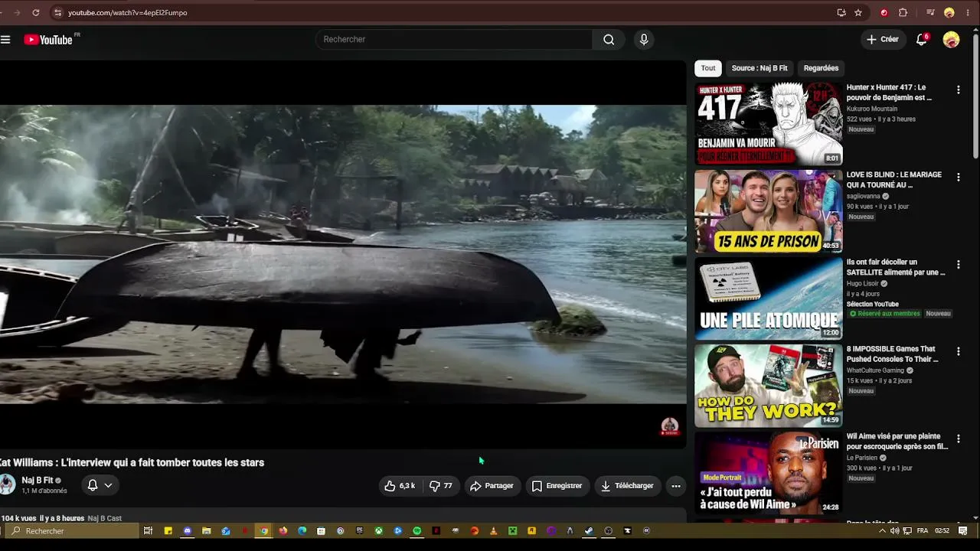
Task: Open options menu for Wil Aime video
Action: tap(958, 439)
